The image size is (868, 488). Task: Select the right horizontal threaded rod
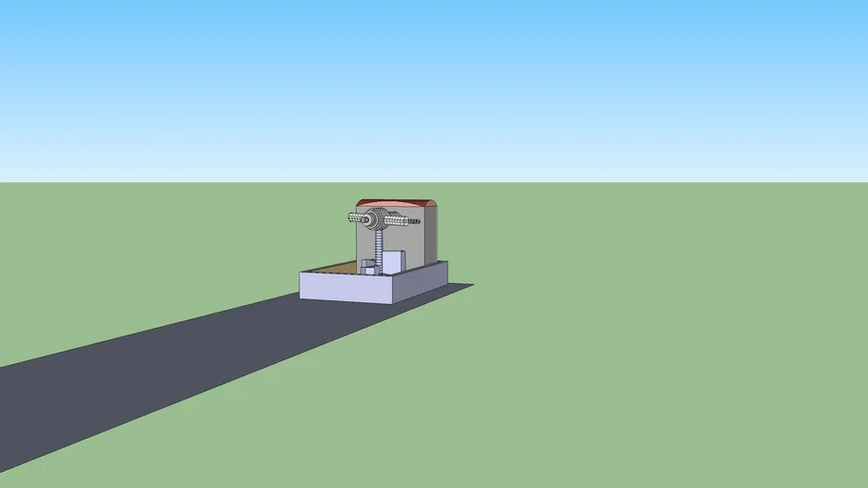pos(397,221)
